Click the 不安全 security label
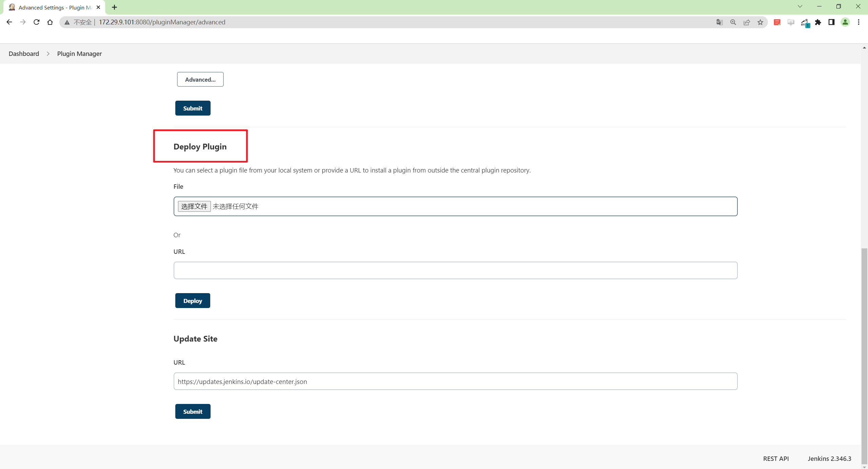Viewport: 868px width, 469px height. [x=83, y=22]
